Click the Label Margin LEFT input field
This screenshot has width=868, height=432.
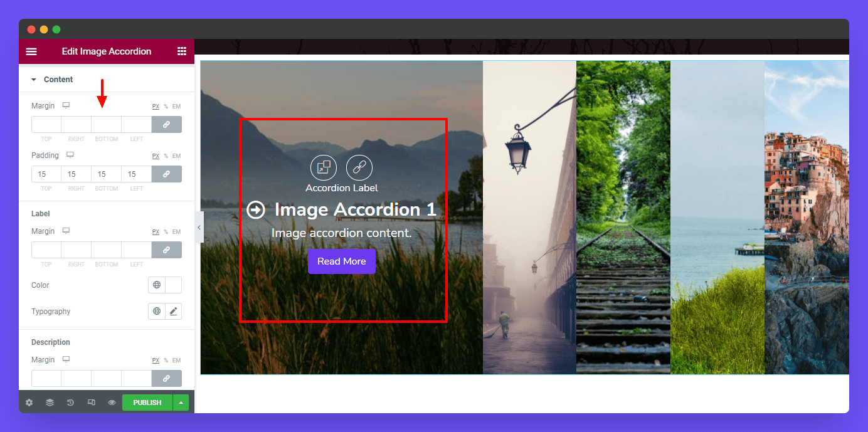137,250
